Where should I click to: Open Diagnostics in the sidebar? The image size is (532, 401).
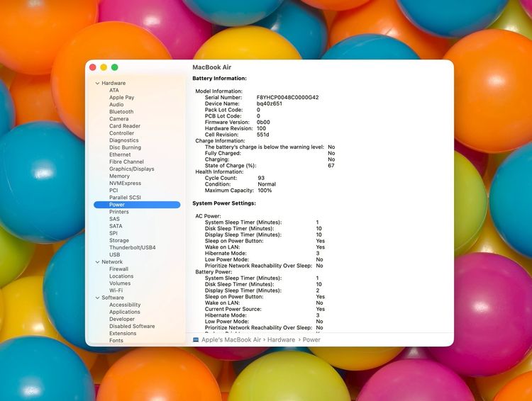pyautogui.click(x=124, y=140)
